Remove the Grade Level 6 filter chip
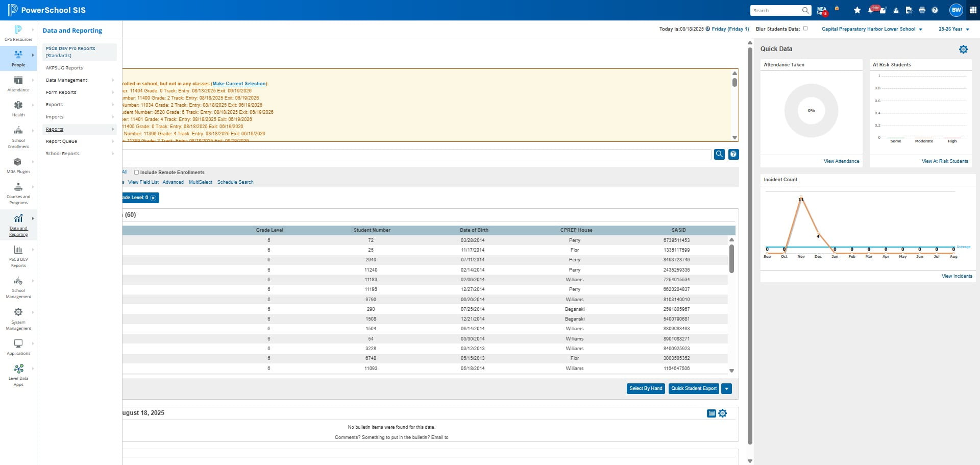This screenshot has height=465, width=980. [x=153, y=198]
